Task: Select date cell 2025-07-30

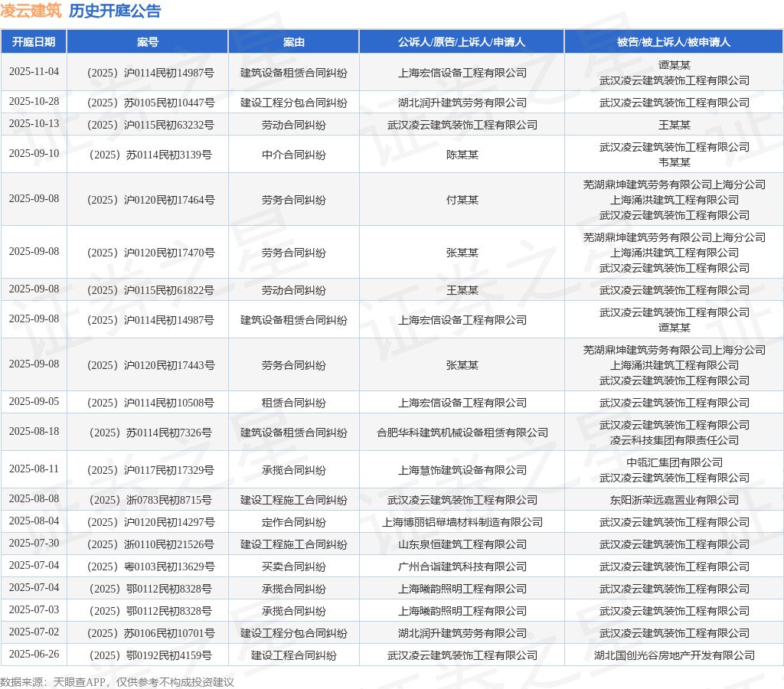Action: pyautogui.click(x=34, y=543)
